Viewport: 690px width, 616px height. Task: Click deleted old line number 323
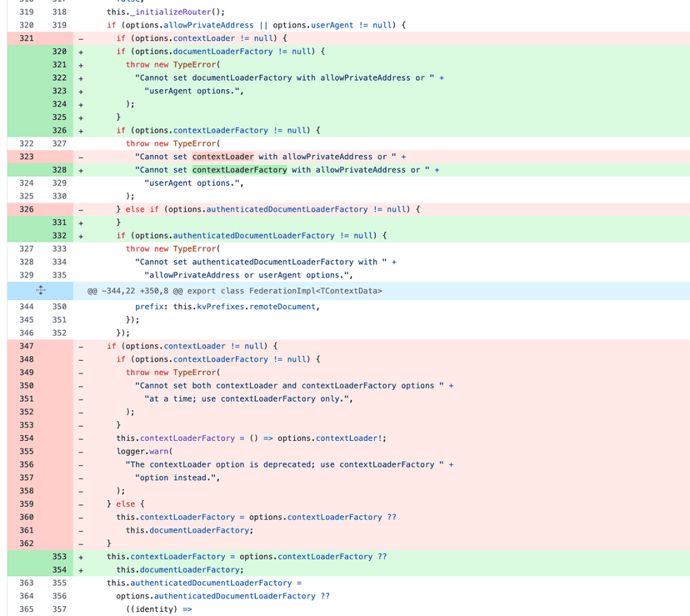(x=26, y=157)
